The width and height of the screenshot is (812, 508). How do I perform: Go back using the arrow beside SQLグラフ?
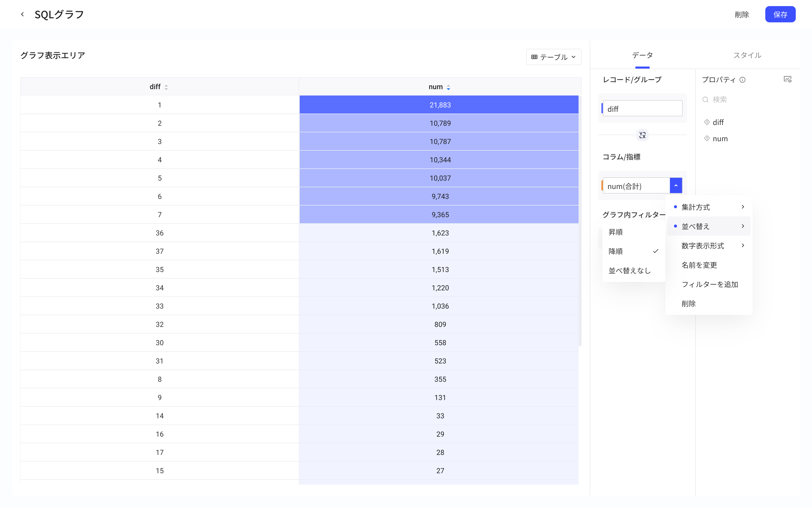(x=23, y=14)
